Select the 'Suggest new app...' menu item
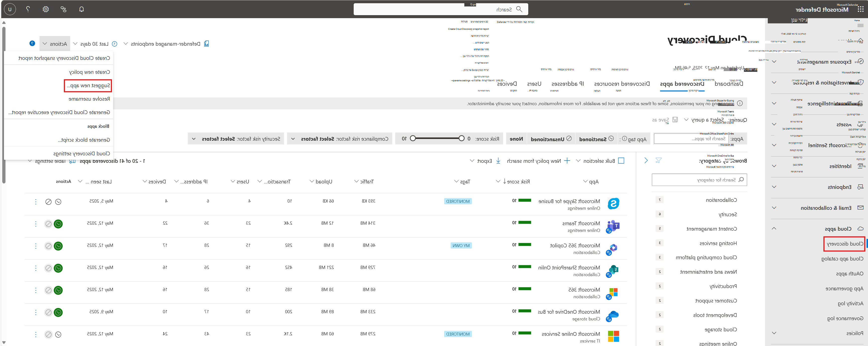Screen dimensions: 868x346 click(88, 86)
